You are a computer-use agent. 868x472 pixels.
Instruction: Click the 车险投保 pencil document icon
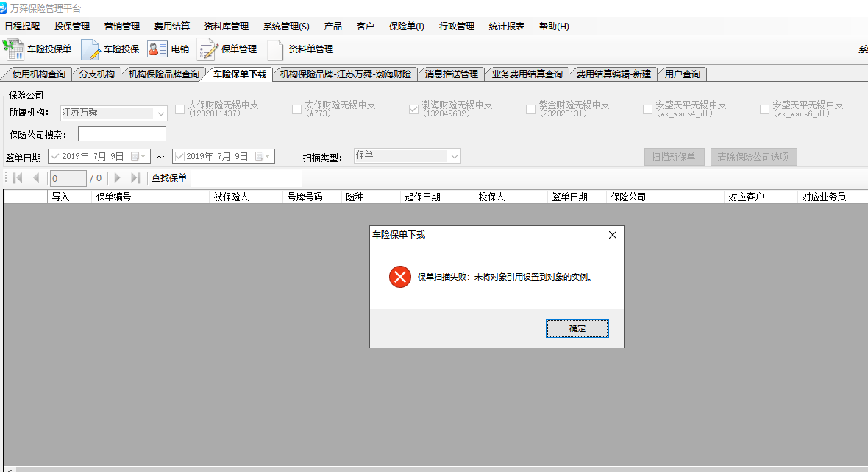click(x=90, y=49)
